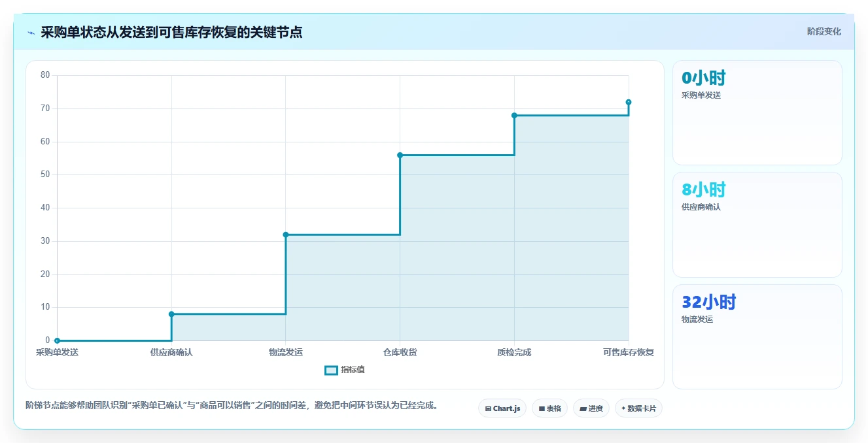Open the 数据卡片 pill
Image resolution: width=868 pixels, height=443 pixels.
[x=638, y=408]
